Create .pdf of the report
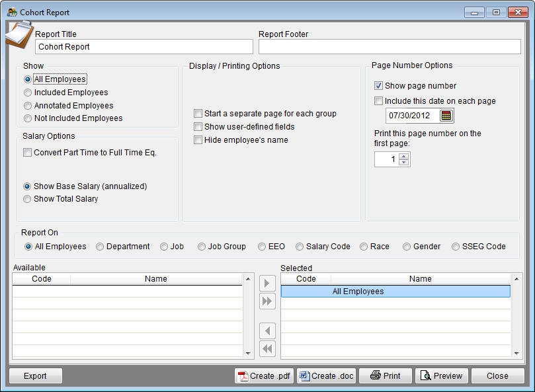Screen dimensions: 535x392 264,375
